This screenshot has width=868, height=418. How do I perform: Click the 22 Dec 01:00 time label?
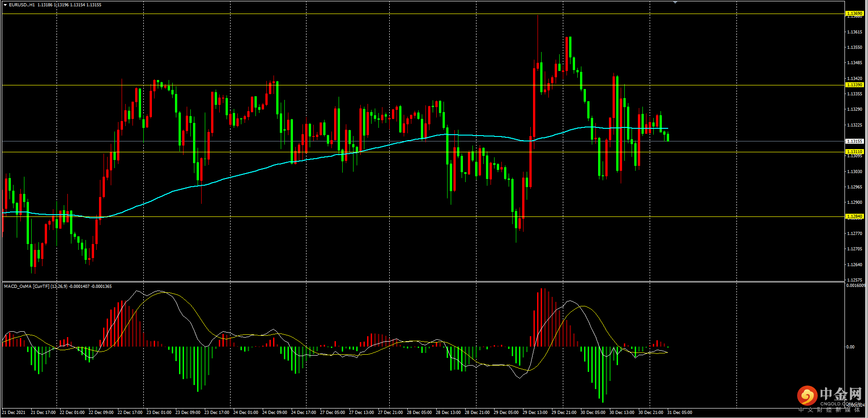point(72,413)
